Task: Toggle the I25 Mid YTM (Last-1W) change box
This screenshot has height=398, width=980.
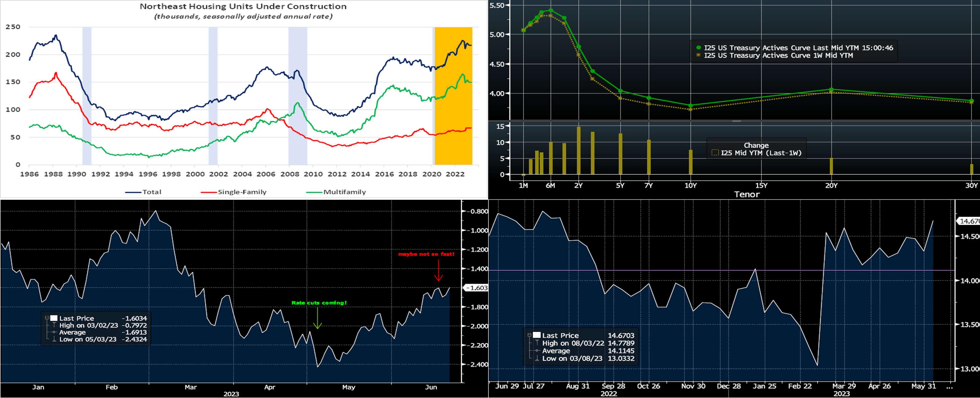Action: tap(715, 153)
